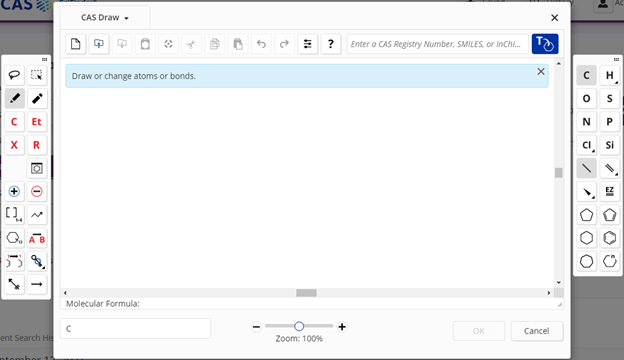Insert a cyclopentane ring template
Screen dimensions: 624x360
point(586,215)
